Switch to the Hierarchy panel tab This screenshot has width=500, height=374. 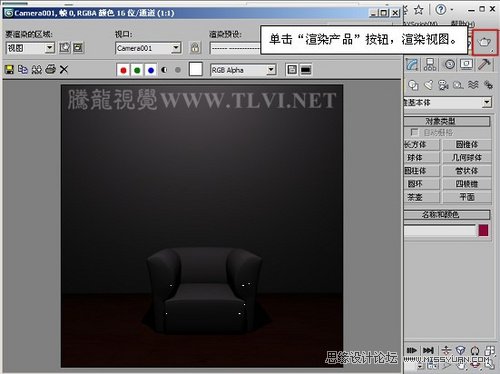coord(430,64)
